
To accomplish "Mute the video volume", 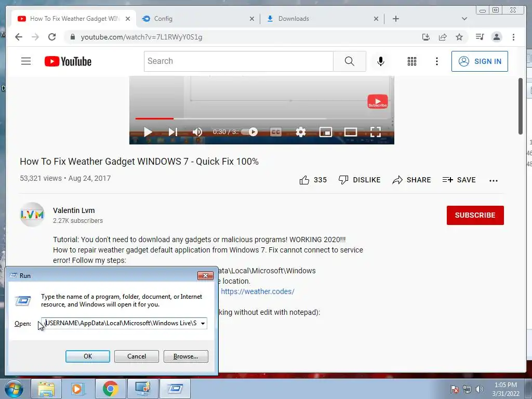I will (197, 132).
